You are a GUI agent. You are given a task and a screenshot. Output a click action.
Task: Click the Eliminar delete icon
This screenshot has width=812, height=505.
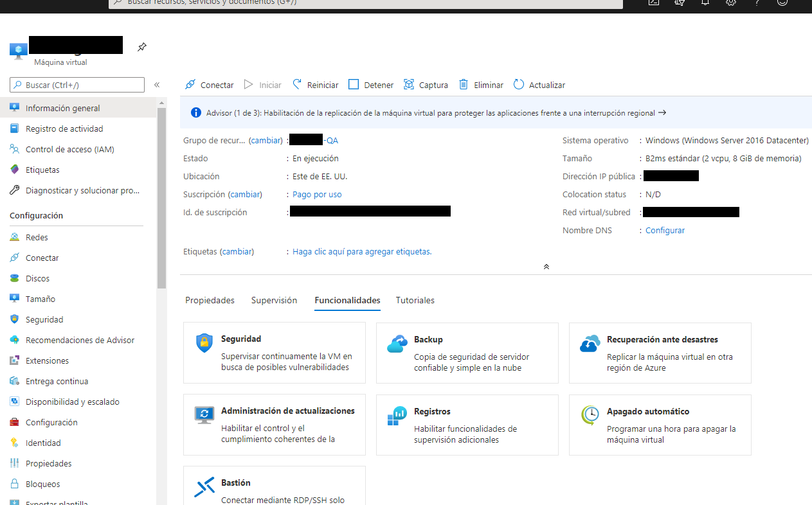464,84
